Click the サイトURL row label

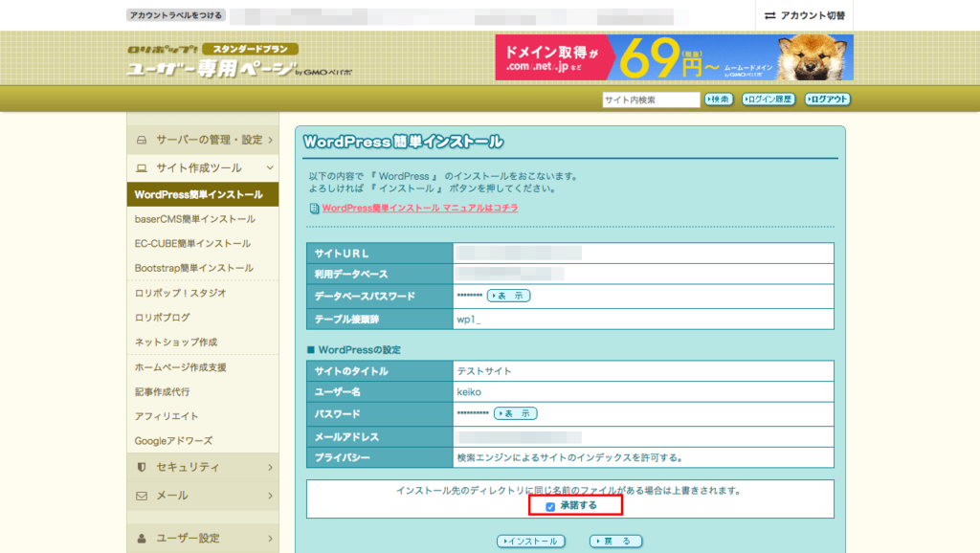[342, 254]
